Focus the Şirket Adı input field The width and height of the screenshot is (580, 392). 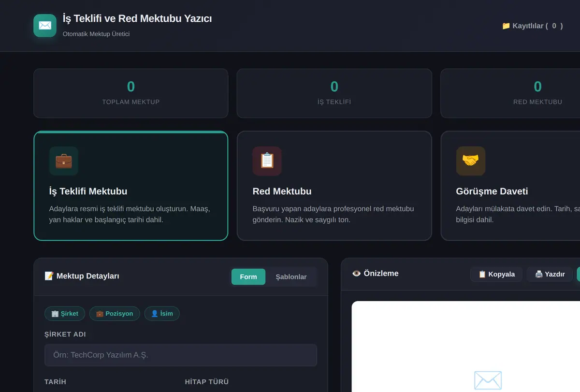[181, 355]
